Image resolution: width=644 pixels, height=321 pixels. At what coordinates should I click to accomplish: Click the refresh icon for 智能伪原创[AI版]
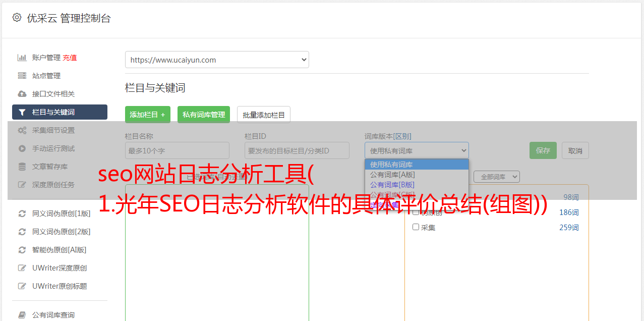[x=22, y=250]
